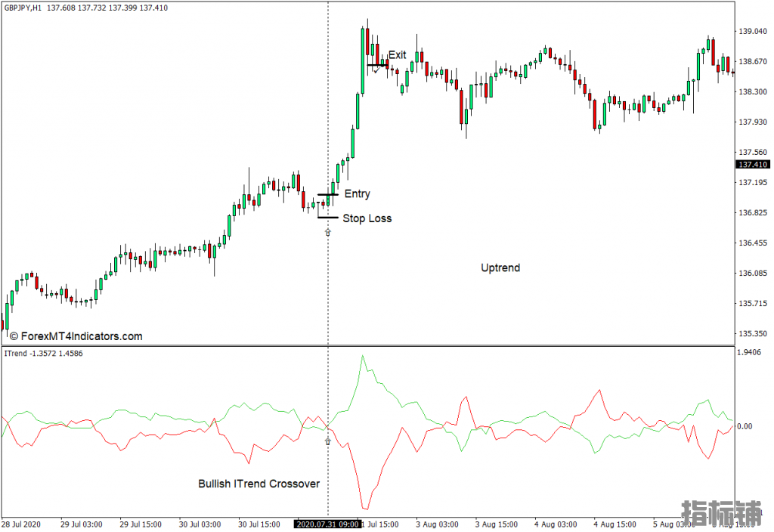Click the checkmark icon beside Exit
The image size is (774, 532).
tap(376, 70)
